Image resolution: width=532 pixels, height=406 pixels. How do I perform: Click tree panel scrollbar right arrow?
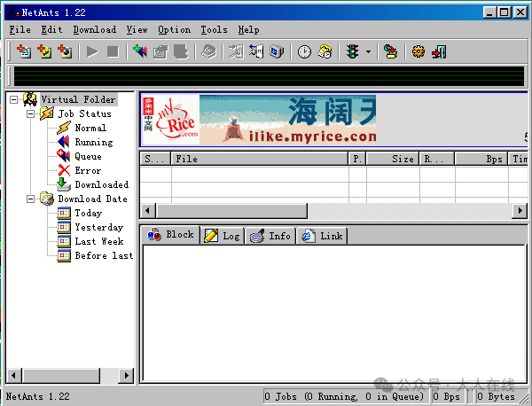tap(126, 375)
